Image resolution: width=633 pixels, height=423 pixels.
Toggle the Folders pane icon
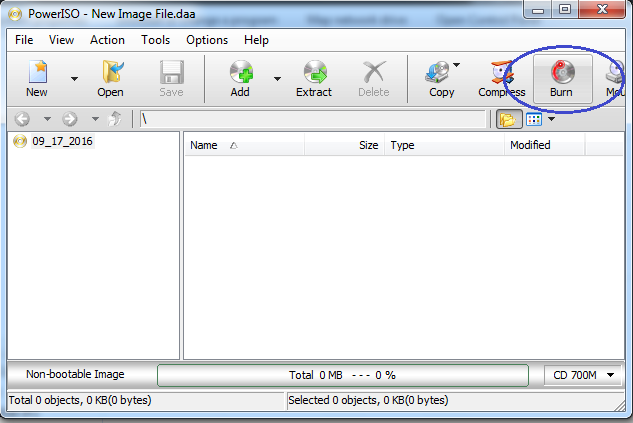point(508,119)
